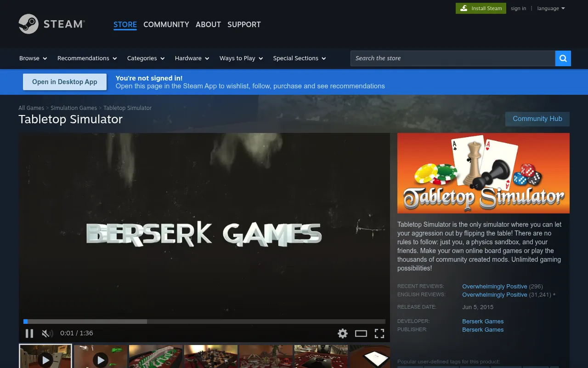Click the "You're not signed in!" text

pyautogui.click(x=149, y=78)
